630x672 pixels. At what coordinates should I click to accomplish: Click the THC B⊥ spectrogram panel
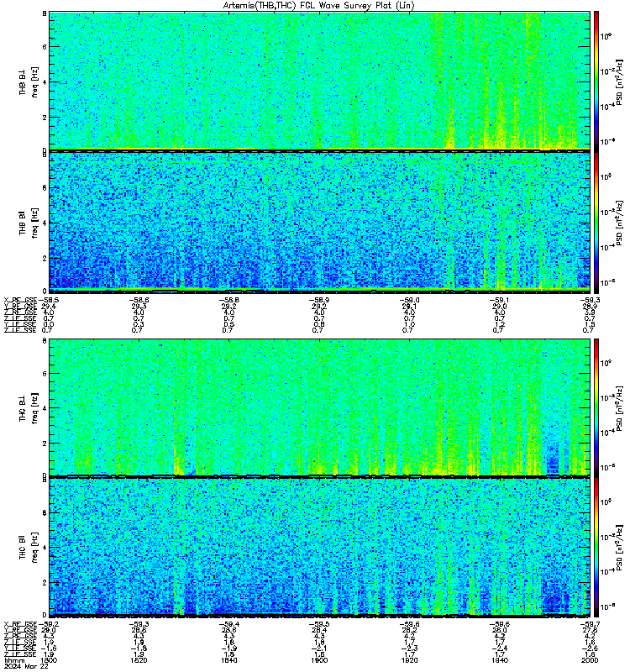tap(319, 407)
